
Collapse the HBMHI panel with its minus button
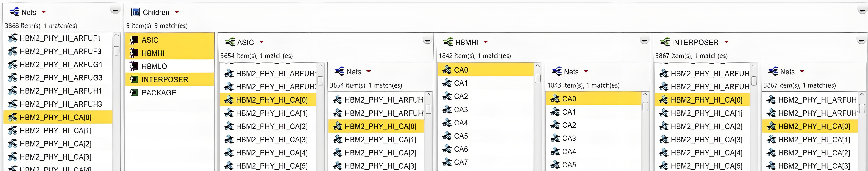coord(644,41)
